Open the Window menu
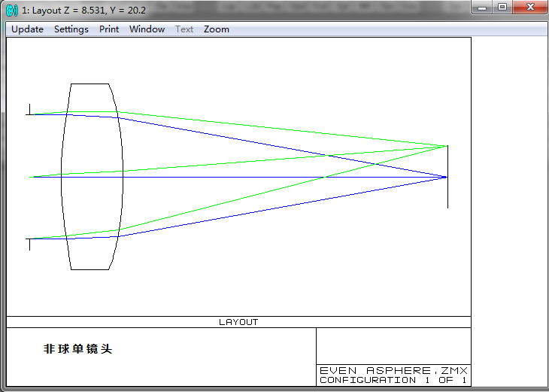 pos(147,29)
